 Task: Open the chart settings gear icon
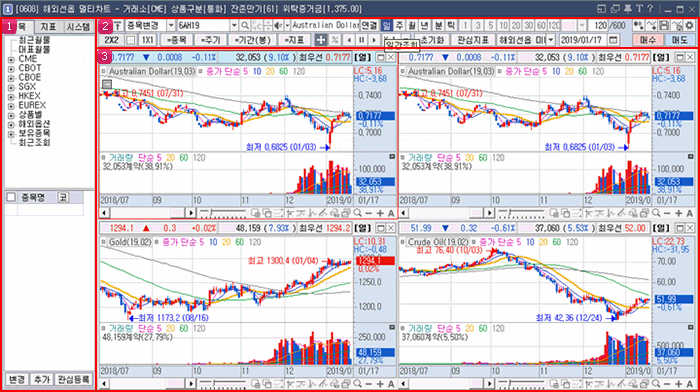click(690, 25)
